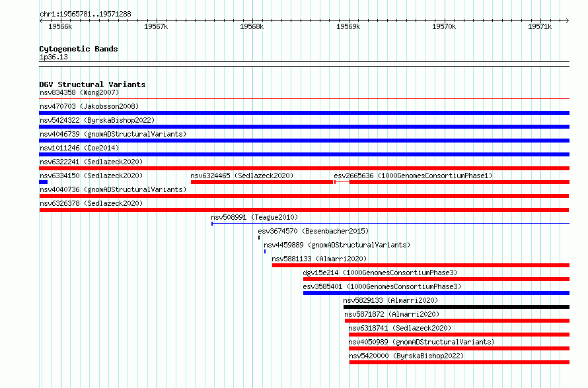Viewport: 588px width, 388px height.
Task: Open nsv5420000 (ByrskaBishop2022) label
Action: 406,356
